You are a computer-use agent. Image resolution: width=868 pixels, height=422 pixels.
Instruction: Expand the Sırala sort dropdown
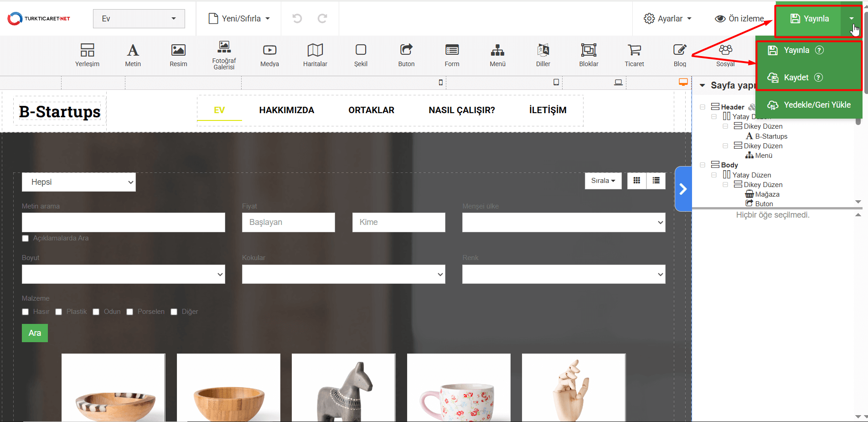[603, 181]
